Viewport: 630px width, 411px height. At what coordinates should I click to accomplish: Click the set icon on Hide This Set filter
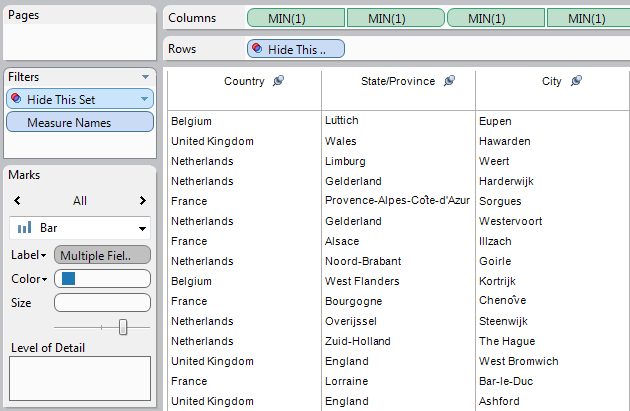(17, 98)
